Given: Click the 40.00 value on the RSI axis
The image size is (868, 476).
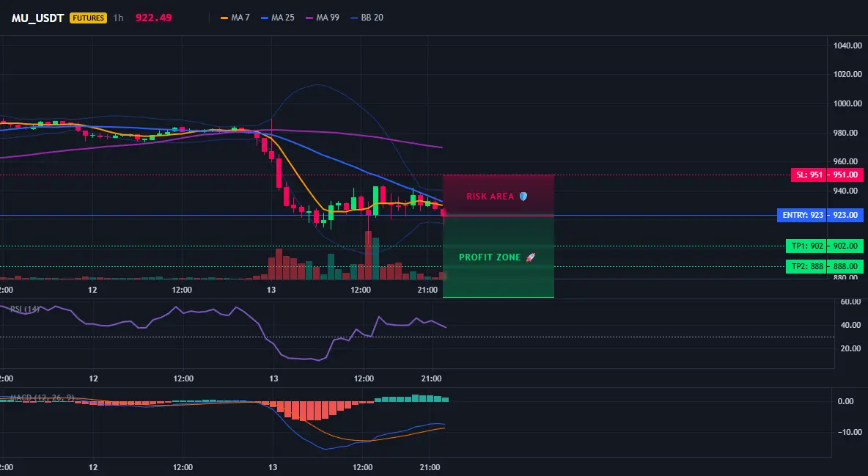Looking at the screenshot, I should 851,325.
